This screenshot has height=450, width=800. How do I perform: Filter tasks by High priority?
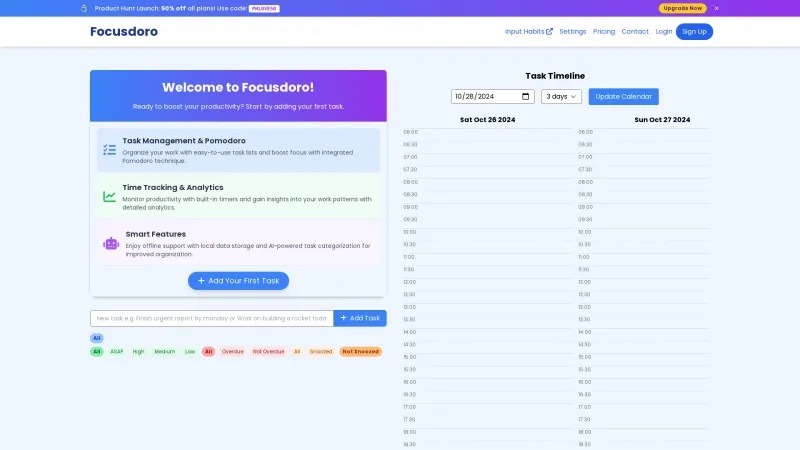[x=138, y=352]
